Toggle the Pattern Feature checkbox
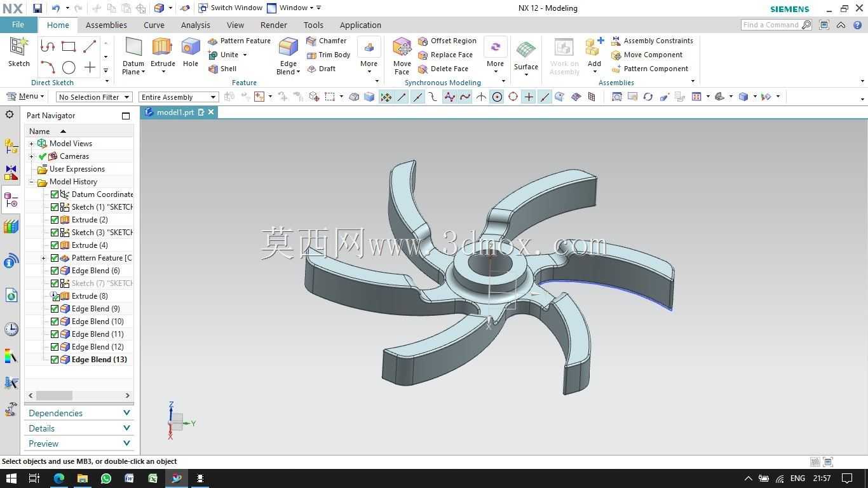 pyautogui.click(x=55, y=258)
